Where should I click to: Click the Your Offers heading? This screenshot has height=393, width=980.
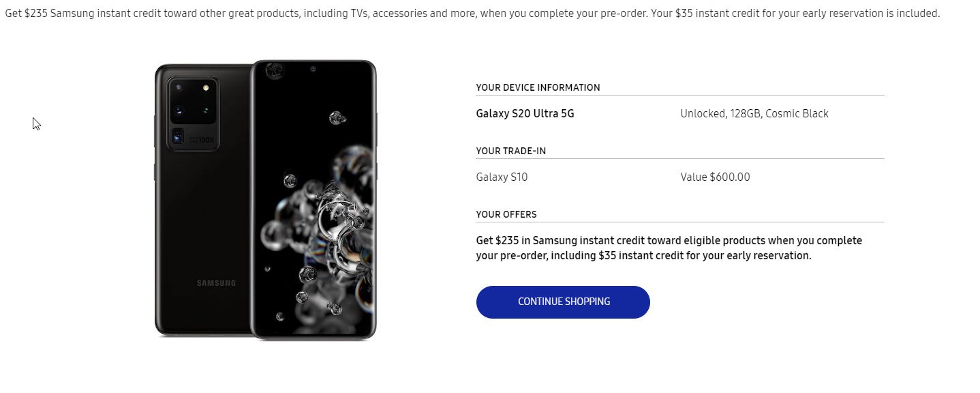(506, 214)
